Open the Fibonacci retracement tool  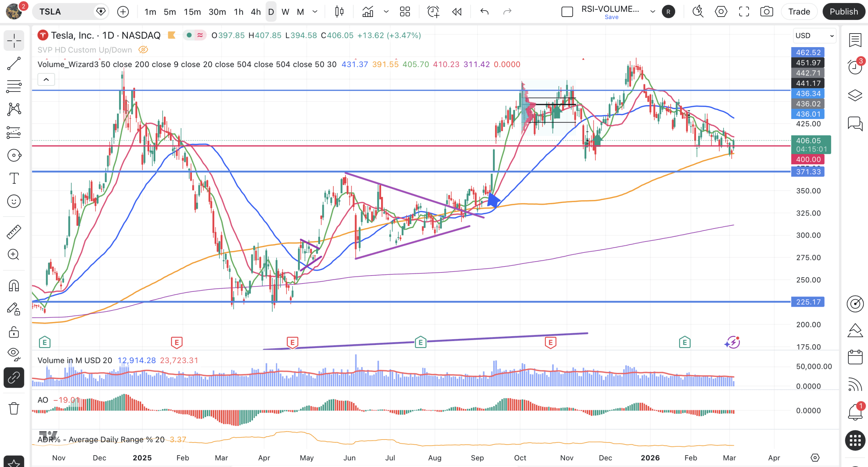(14, 86)
